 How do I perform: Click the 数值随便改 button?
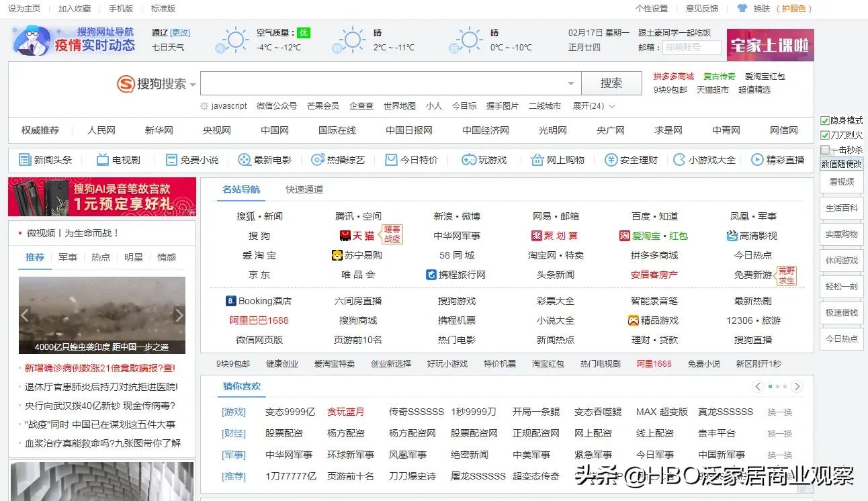point(842,164)
